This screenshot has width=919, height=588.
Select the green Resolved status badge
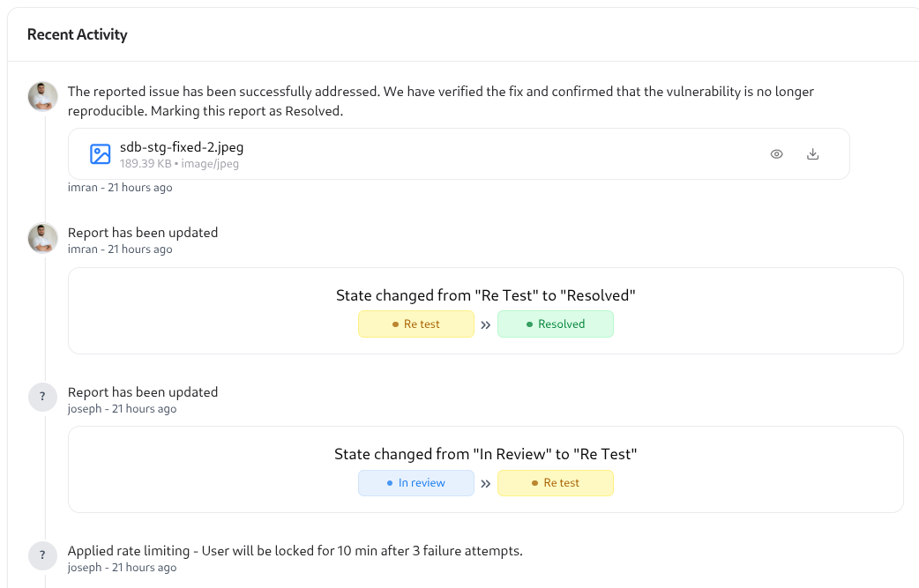[555, 324]
